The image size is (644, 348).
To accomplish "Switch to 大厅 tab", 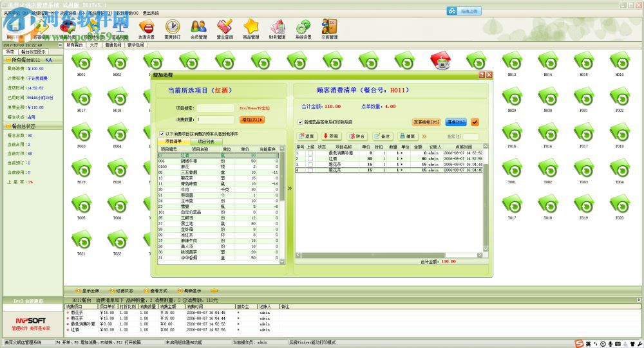I will (x=94, y=45).
